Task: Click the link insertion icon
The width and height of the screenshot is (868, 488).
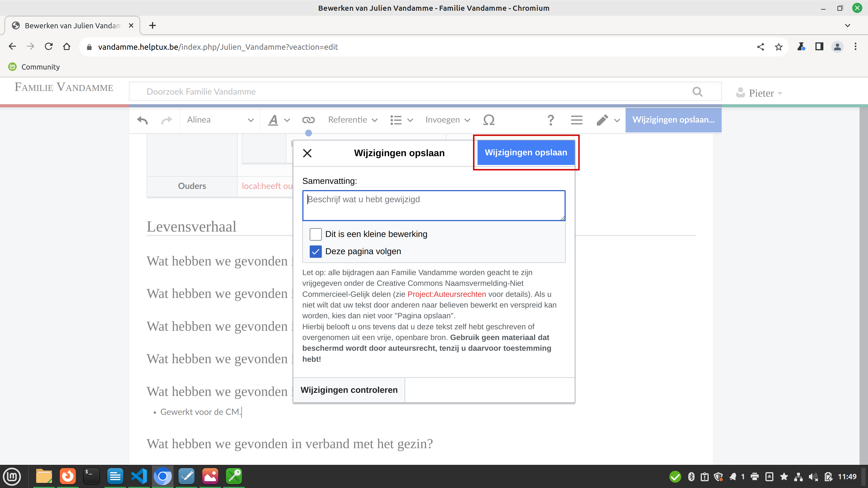Action: pos(308,120)
